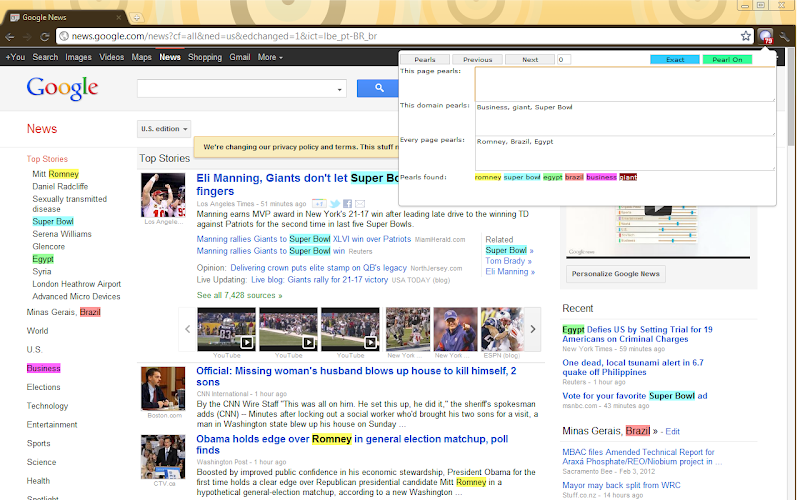
Task: Bookmark page with the star icon
Action: (x=745, y=36)
